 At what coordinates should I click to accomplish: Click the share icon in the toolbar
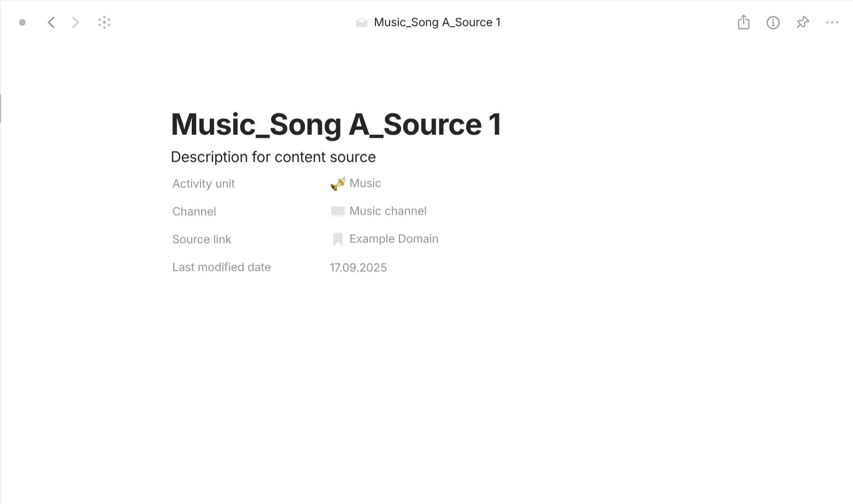click(x=743, y=22)
